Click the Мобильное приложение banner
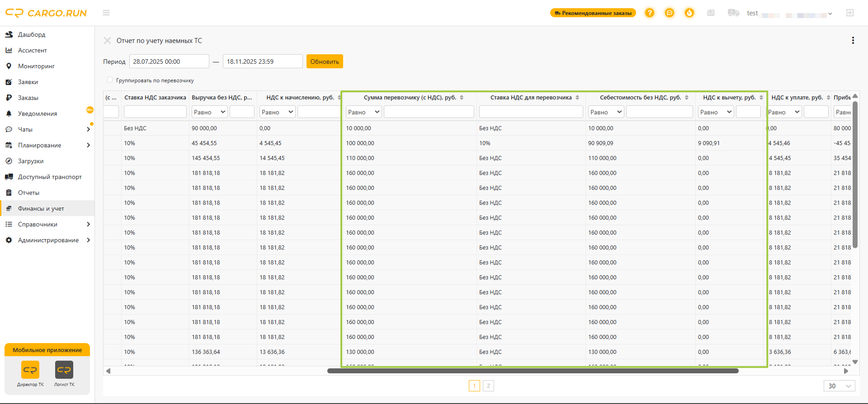 (x=47, y=350)
